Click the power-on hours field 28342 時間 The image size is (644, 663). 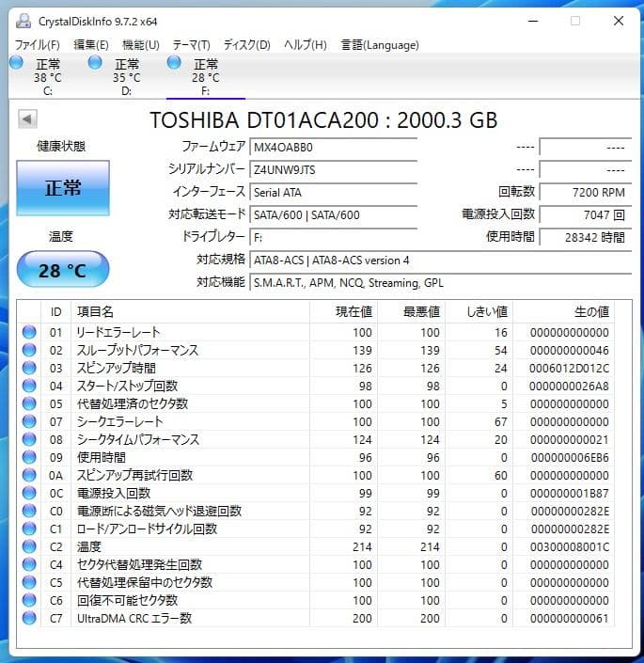586,238
